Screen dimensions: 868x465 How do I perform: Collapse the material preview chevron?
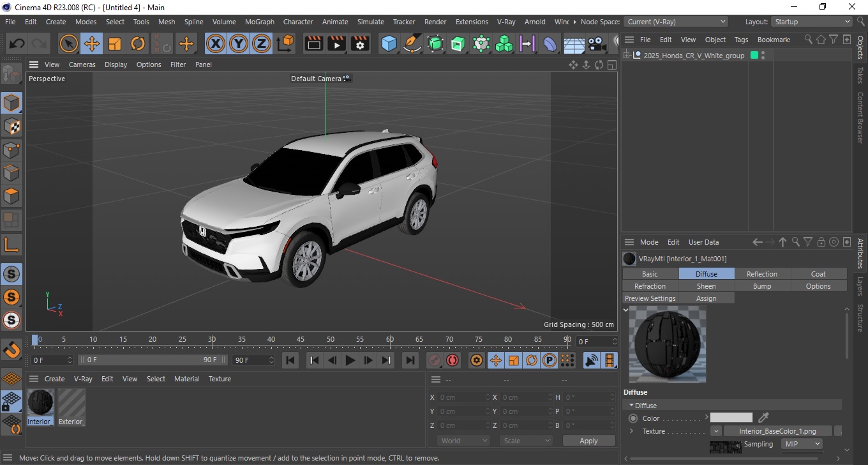coord(626,310)
